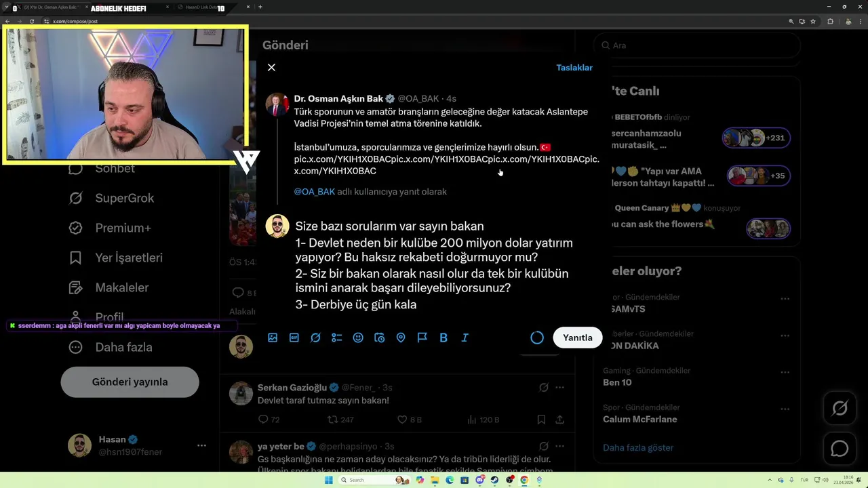Click the Gönderi yayınla button

click(x=130, y=382)
